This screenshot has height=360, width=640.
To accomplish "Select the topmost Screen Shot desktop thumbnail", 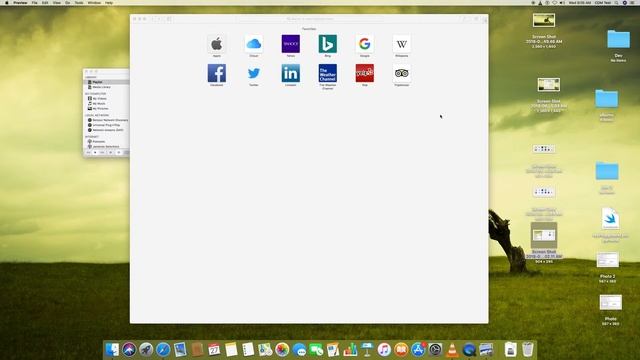I will 544,20.
